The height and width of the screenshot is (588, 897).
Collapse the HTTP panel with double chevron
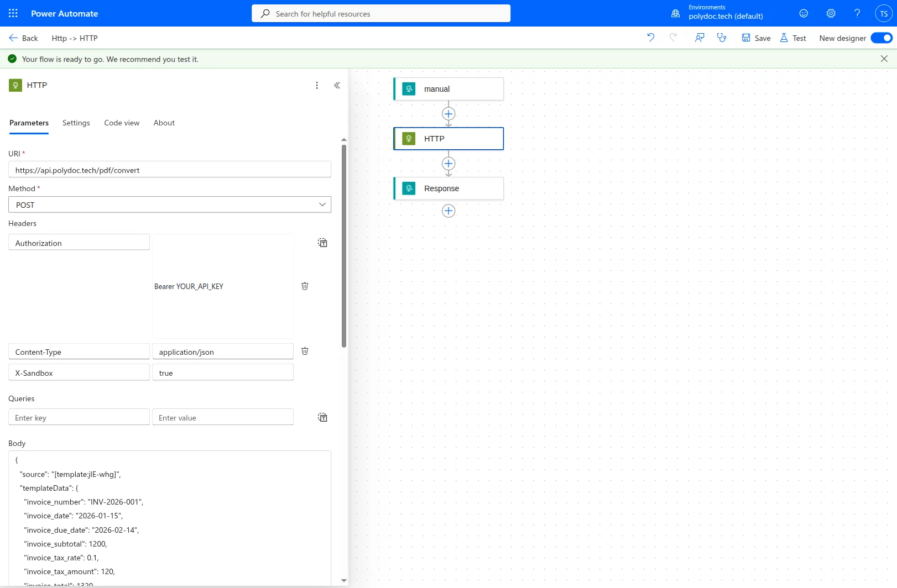[337, 85]
